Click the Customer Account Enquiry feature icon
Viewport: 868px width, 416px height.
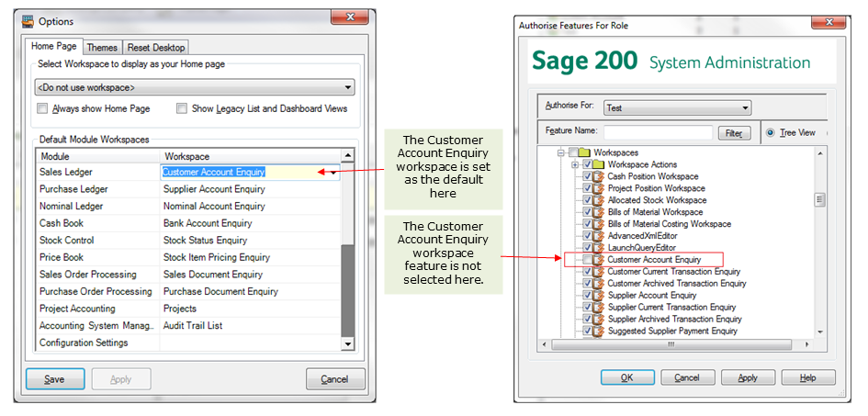(599, 260)
